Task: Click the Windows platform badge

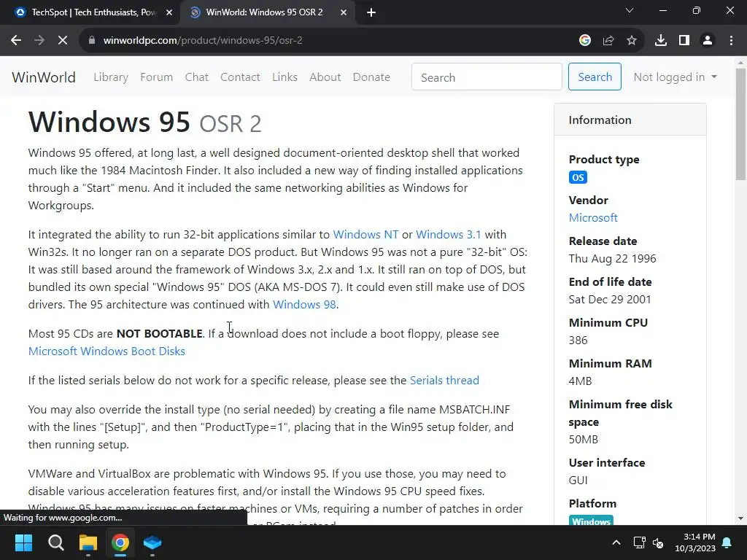Action: pyautogui.click(x=591, y=521)
